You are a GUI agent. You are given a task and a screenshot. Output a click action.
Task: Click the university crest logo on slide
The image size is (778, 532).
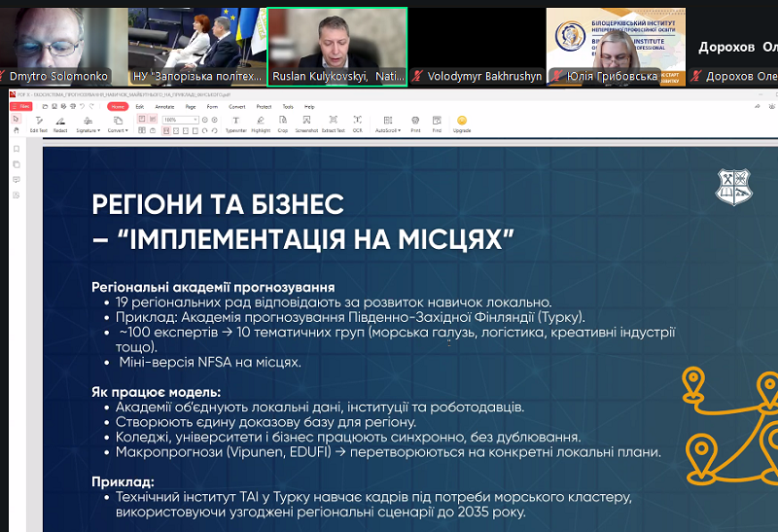[x=734, y=187]
